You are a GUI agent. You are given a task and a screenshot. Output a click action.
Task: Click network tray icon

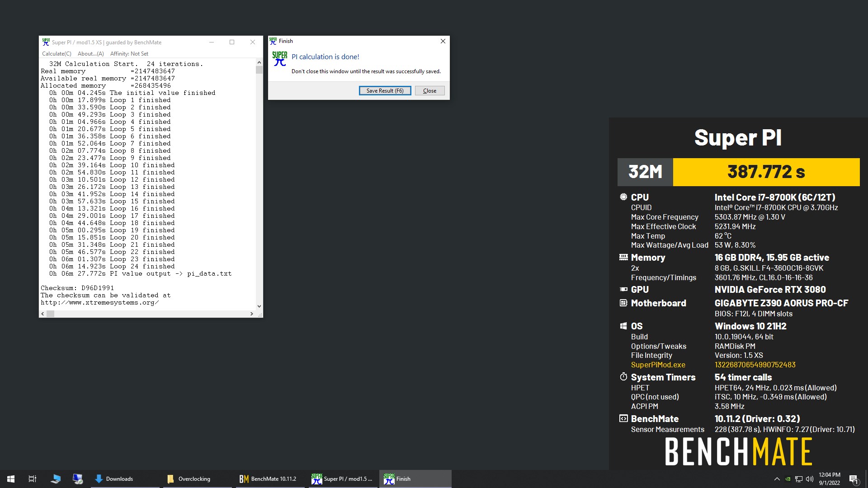(799, 479)
